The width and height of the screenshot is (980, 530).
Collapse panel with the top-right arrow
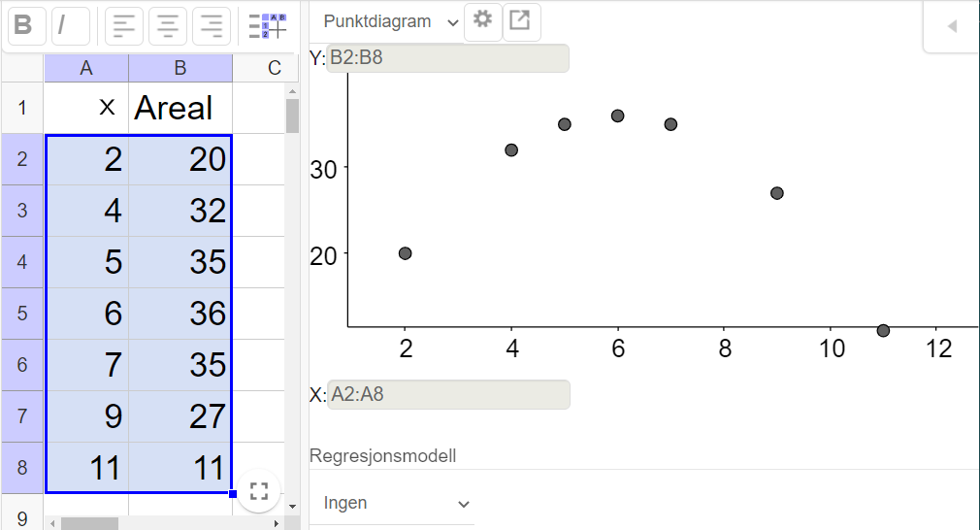(x=952, y=26)
